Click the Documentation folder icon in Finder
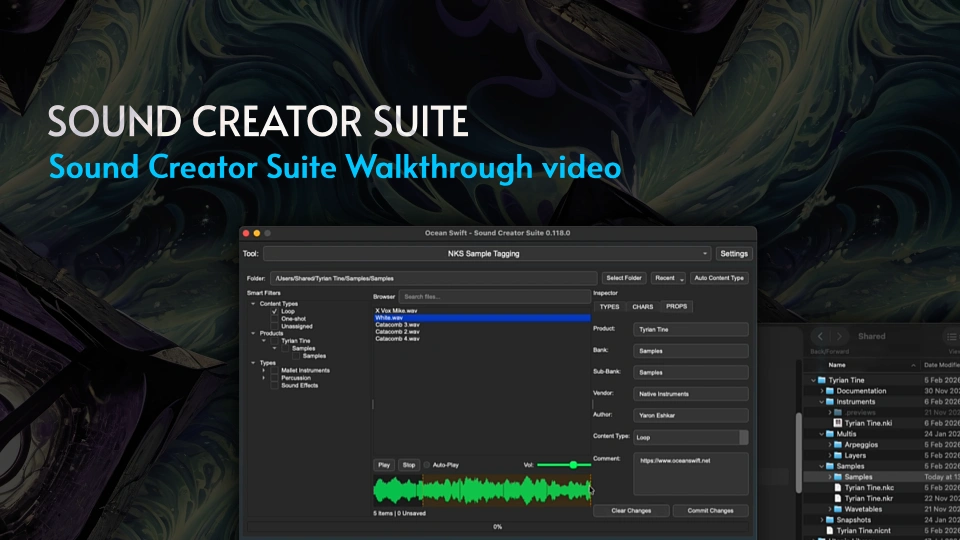The image size is (960, 540). click(x=830, y=391)
